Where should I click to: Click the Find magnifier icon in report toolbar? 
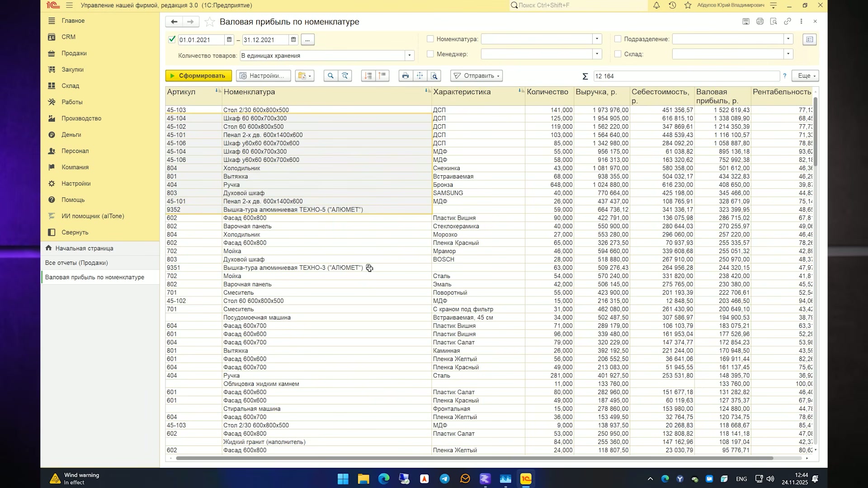(x=330, y=76)
